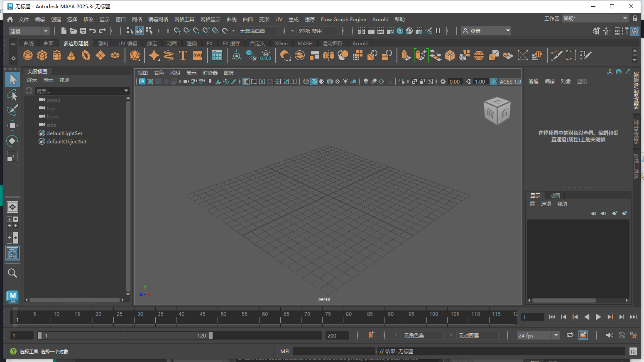
Task: Play the animation forwards
Action: [x=598, y=317]
